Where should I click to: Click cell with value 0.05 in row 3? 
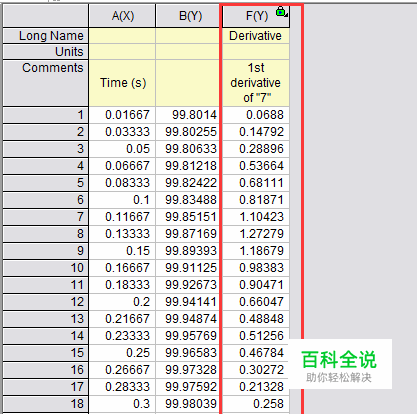(122, 149)
